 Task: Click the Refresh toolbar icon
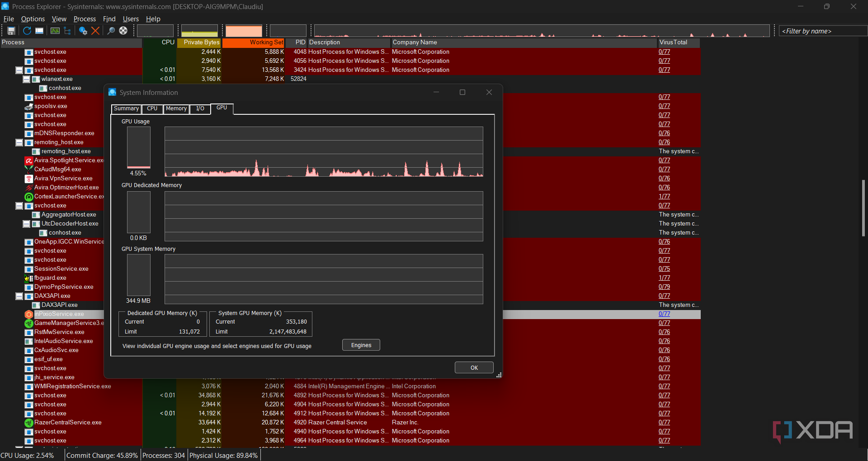[27, 31]
